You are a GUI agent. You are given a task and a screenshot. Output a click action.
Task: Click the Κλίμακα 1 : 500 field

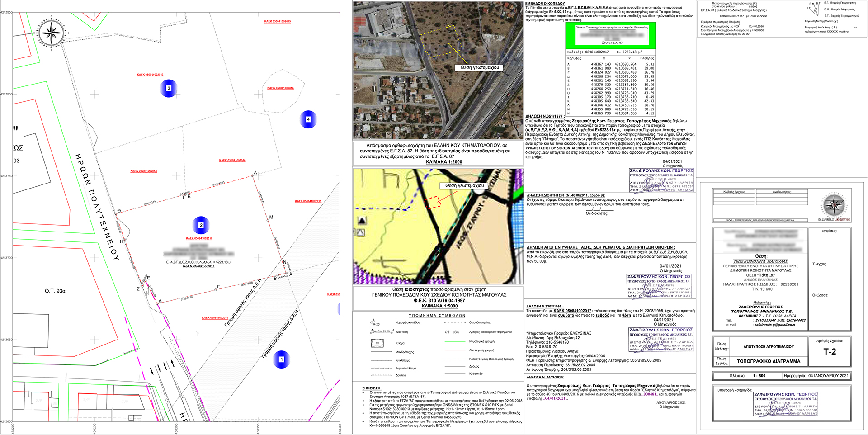(x=747, y=376)
